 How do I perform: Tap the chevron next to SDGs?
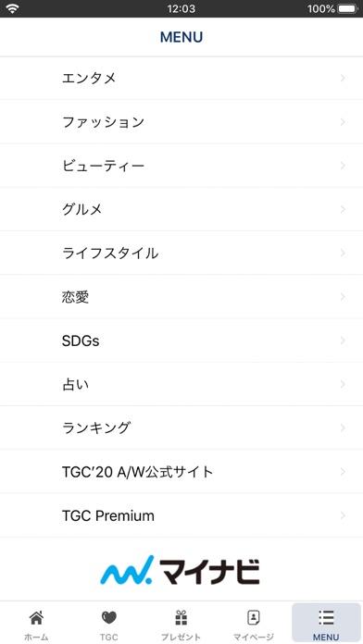[343, 341]
